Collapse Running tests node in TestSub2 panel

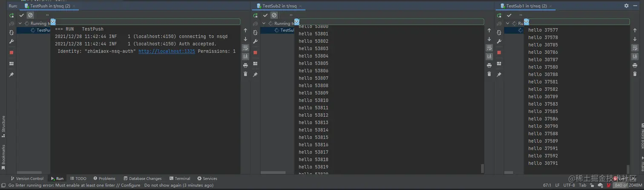(x=264, y=23)
